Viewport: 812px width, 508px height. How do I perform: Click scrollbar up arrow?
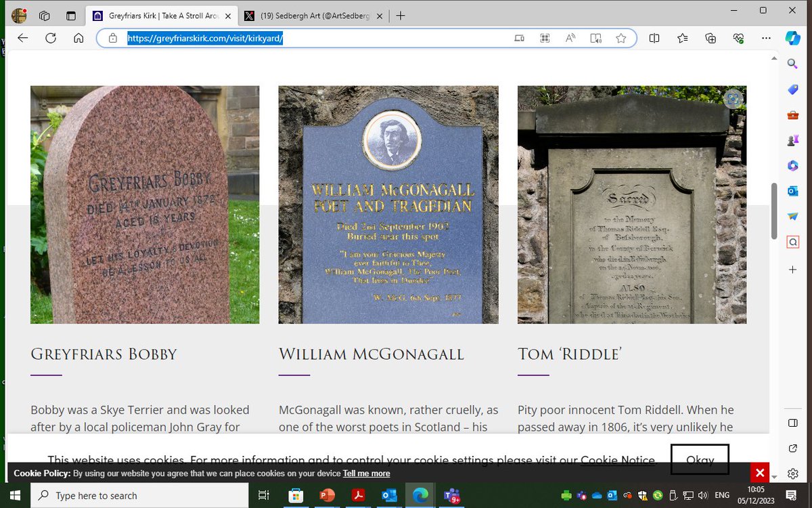point(774,59)
